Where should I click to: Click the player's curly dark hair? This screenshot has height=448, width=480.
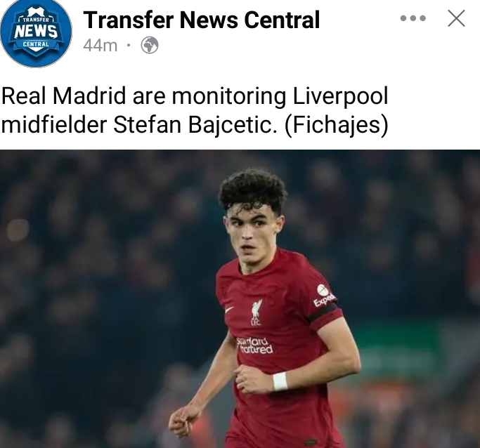[x=252, y=190]
